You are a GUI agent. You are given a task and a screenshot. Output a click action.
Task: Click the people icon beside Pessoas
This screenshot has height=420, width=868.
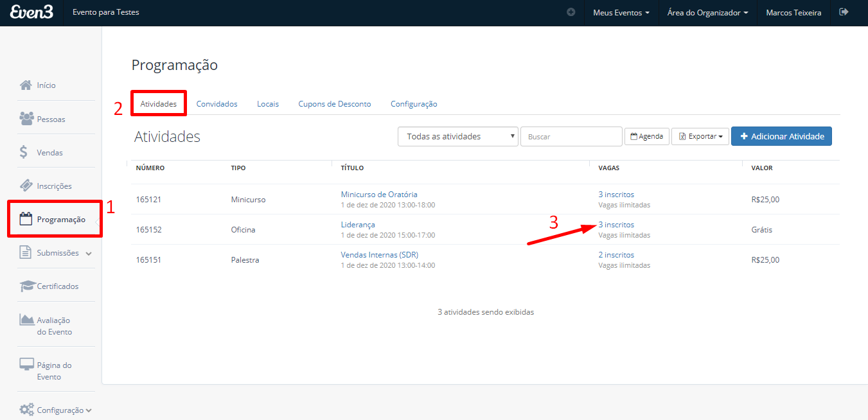(x=26, y=118)
